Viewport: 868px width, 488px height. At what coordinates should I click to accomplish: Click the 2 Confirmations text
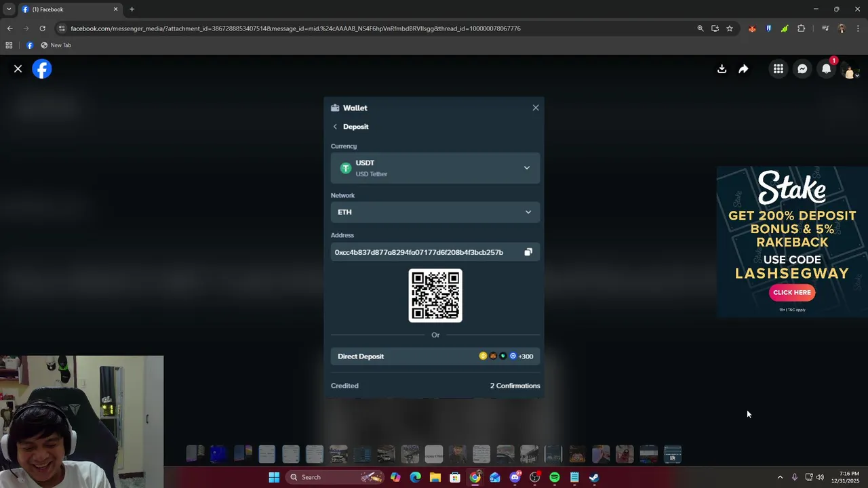(515, 386)
